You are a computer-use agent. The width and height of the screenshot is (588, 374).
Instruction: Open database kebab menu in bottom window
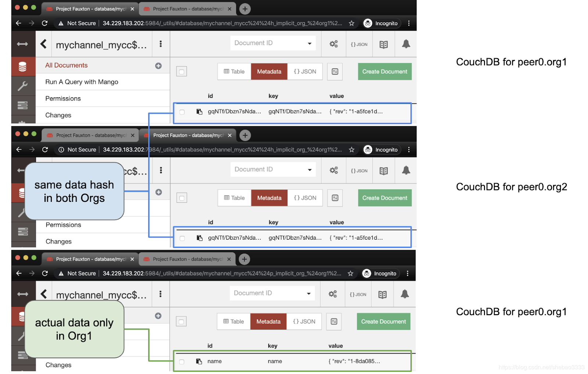point(160,294)
